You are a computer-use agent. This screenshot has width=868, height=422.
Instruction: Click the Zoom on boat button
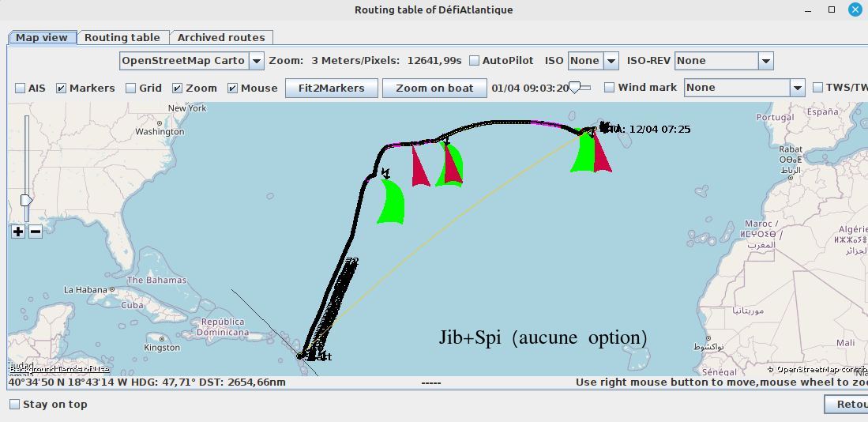tap(434, 88)
